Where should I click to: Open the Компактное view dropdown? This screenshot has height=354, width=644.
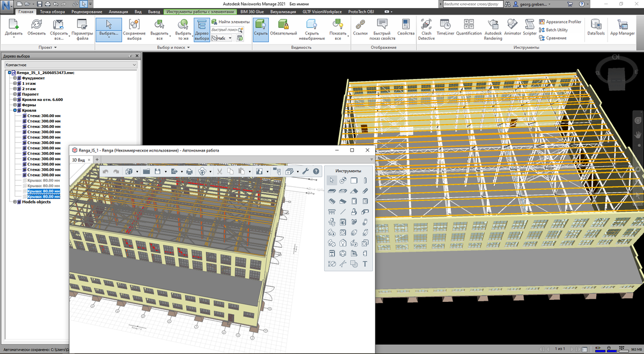coord(70,64)
